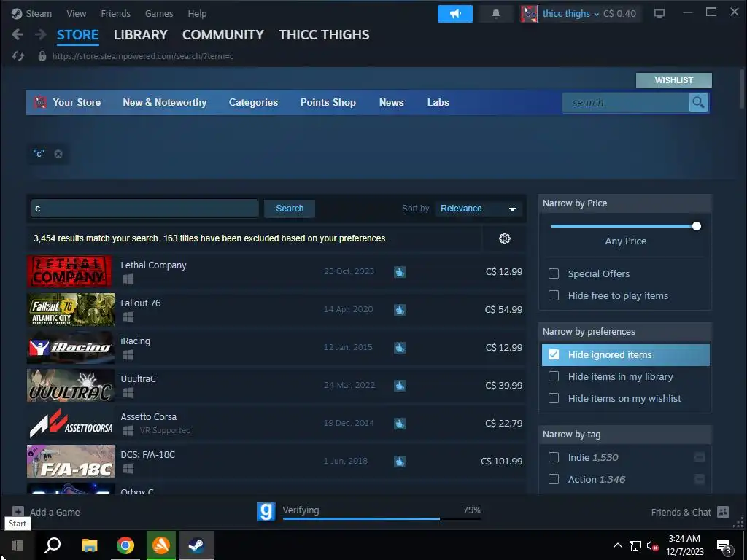
Task: Open the Friends menu
Action: tap(116, 14)
